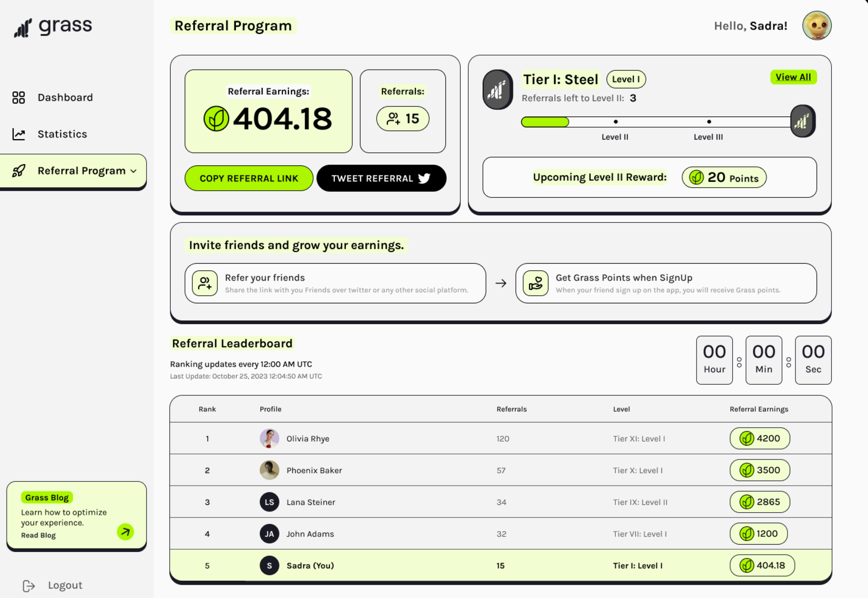Viewport: 868px width, 598px height.
Task: Click the rocket icon beside Referral Program
Action: 18,171
